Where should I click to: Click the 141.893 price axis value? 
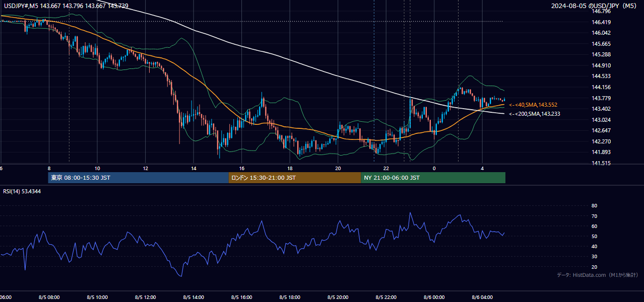[601, 153]
